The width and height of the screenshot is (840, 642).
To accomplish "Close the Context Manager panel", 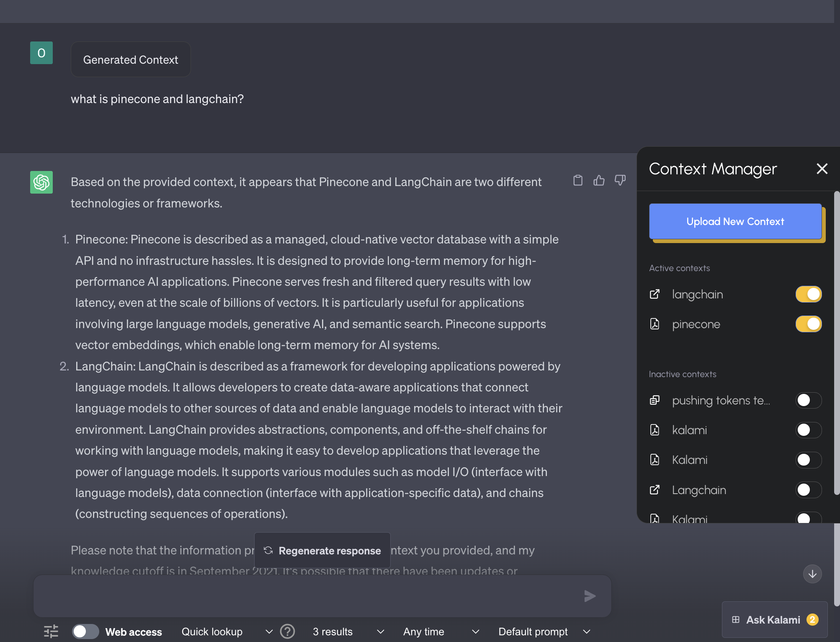I will coord(822,169).
